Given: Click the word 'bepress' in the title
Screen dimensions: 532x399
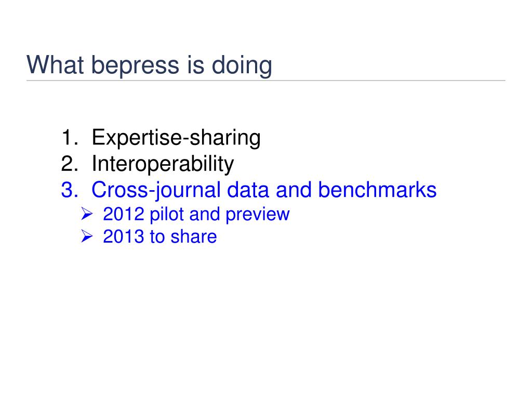Looking at the screenshot, I should click(136, 66).
